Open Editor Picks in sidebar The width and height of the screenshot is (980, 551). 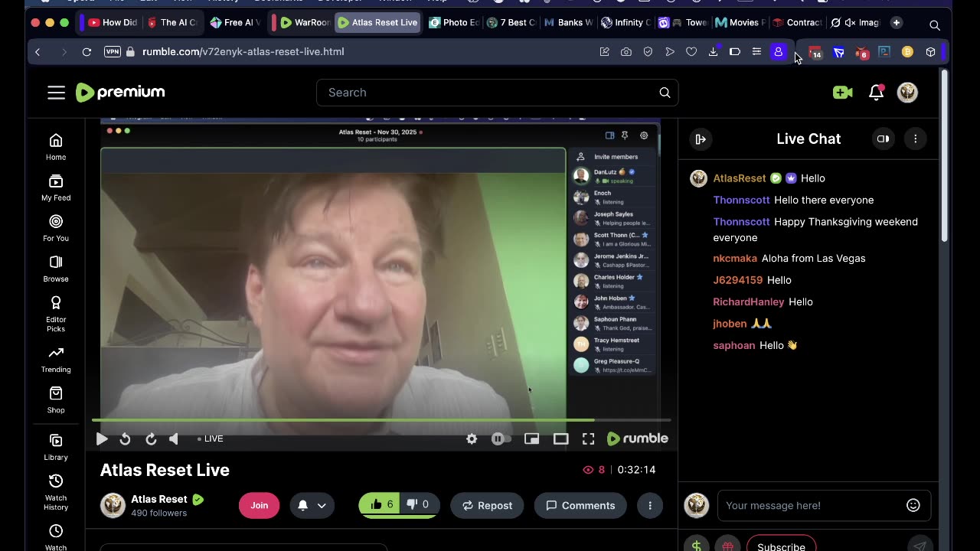point(56,314)
